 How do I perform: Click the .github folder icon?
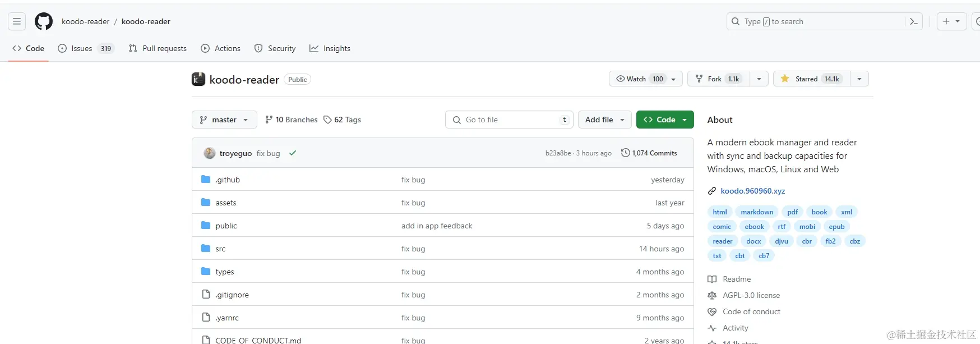click(x=206, y=180)
